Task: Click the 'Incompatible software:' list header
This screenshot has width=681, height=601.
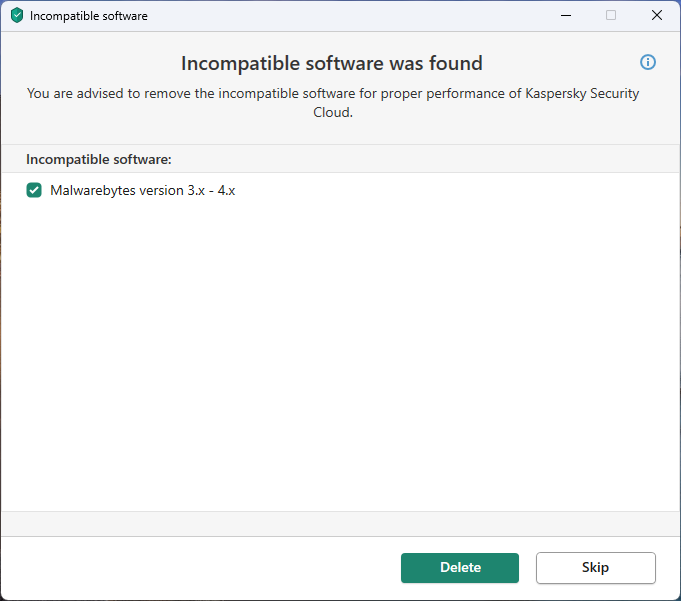Action: coord(99,159)
